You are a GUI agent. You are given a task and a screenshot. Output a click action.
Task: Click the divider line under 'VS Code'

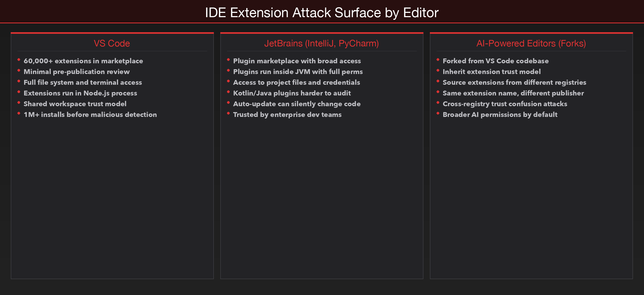tap(112, 51)
